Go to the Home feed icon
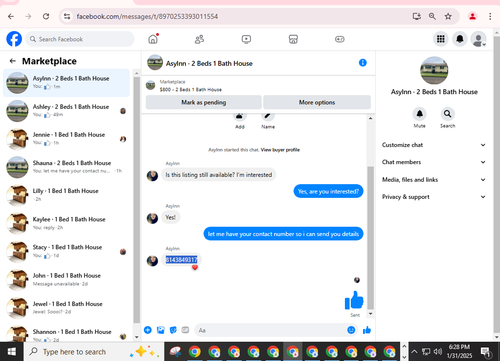The image size is (500, 361). [x=153, y=39]
